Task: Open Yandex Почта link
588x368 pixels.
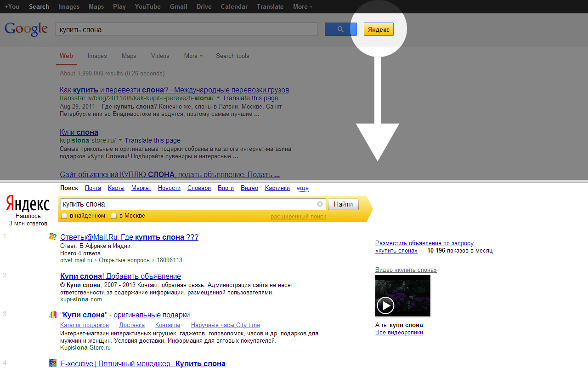Action: pyautogui.click(x=93, y=188)
